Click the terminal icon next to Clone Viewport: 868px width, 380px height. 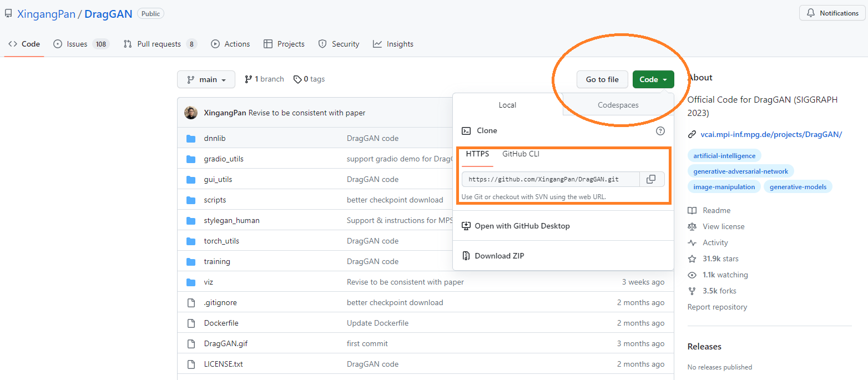point(466,131)
